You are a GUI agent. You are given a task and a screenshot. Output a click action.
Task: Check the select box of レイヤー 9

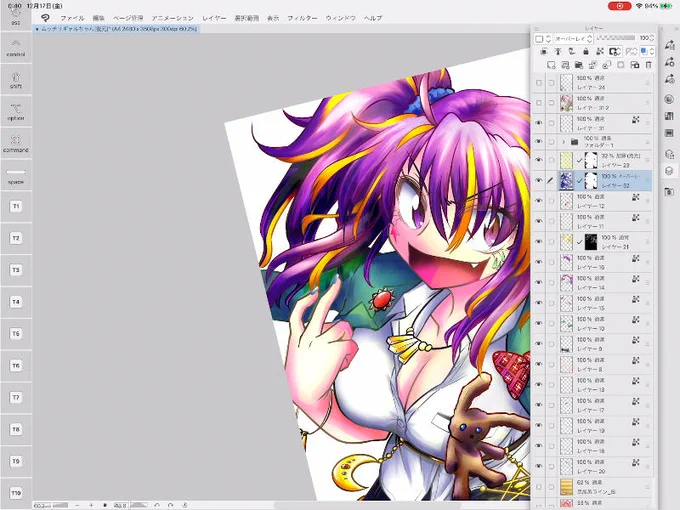[551, 343]
